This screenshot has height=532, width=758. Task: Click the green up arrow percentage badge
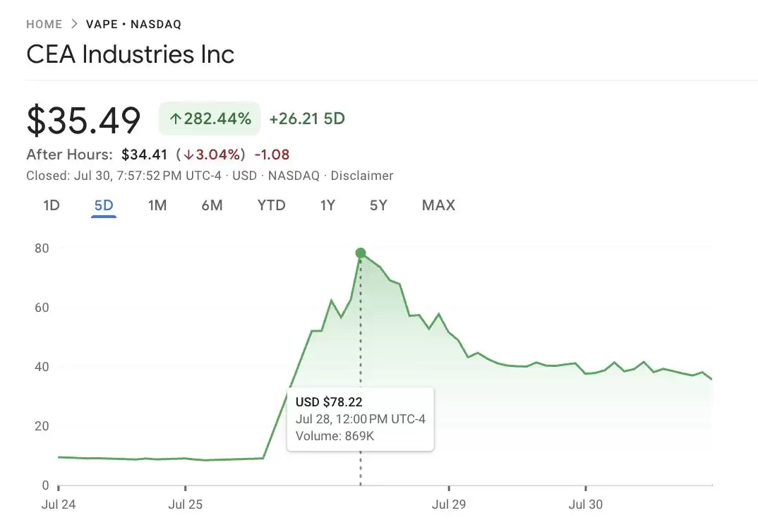[x=210, y=119]
